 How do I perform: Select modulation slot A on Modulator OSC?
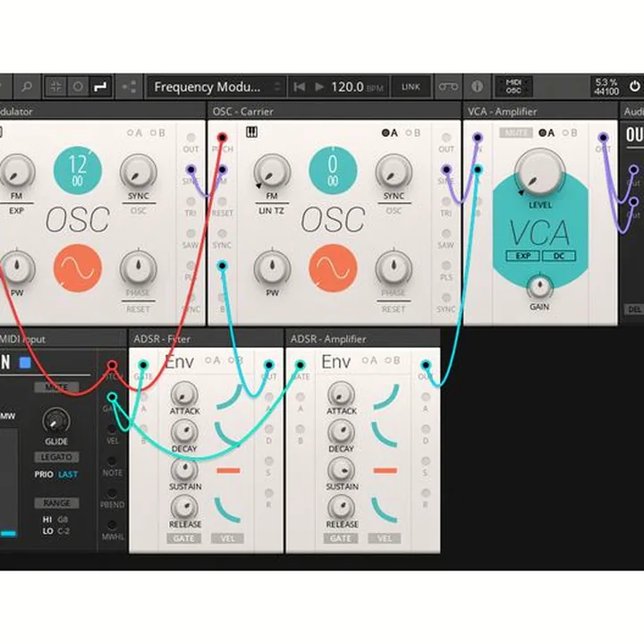click(x=135, y=132)
